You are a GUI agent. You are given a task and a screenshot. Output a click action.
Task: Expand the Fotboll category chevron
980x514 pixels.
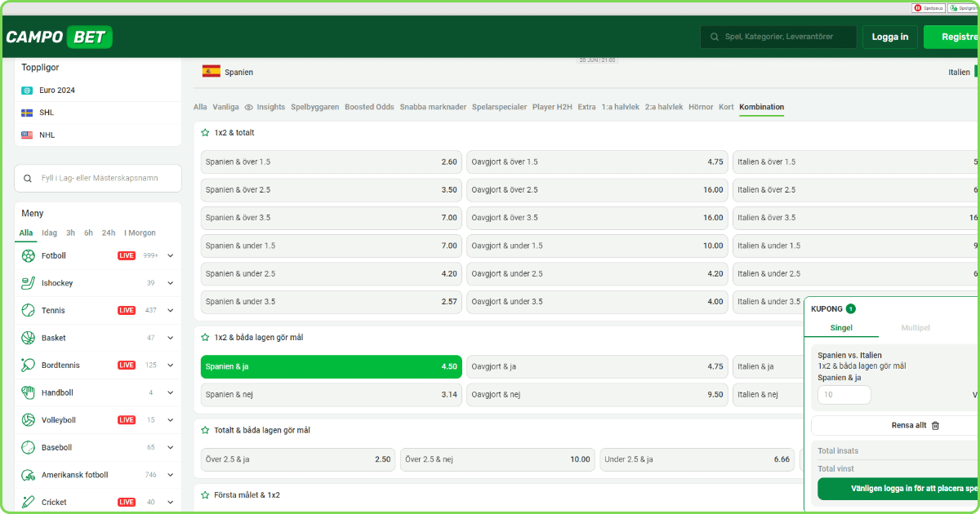pyautogui.click(x=170, y=255)
